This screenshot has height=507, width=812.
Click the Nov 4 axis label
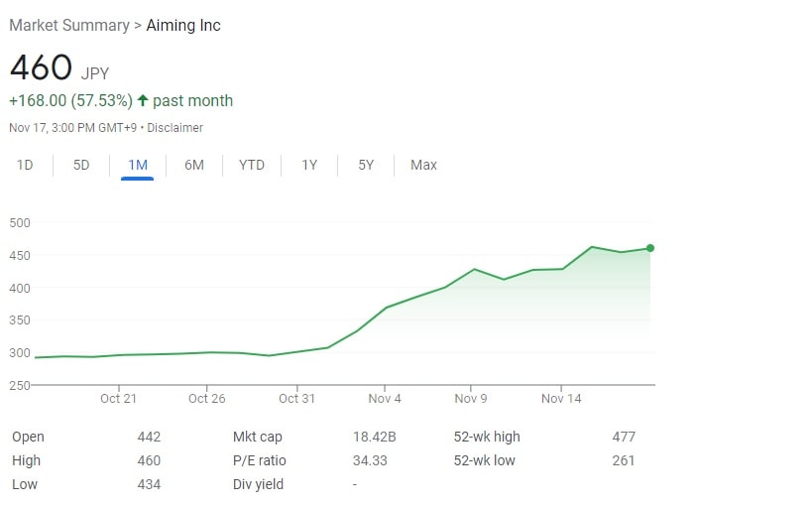(x=385, y=399)
